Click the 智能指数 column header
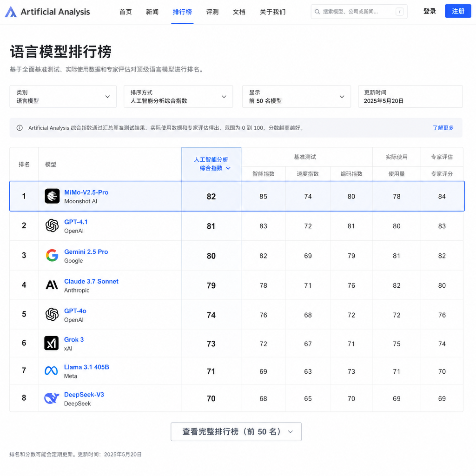Viewport: 476px width, 476px height. (263, 174)
